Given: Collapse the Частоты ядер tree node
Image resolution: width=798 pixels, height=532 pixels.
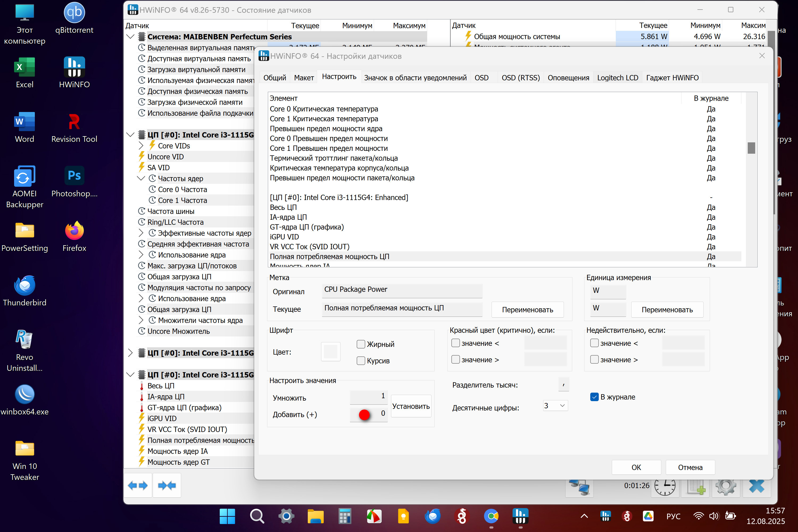Looking at the screenshot, I should (x=141, y=178).
